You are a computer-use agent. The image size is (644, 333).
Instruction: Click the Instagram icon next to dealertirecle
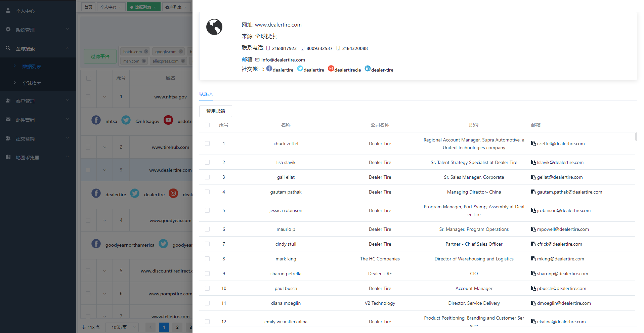click(331, 69)
